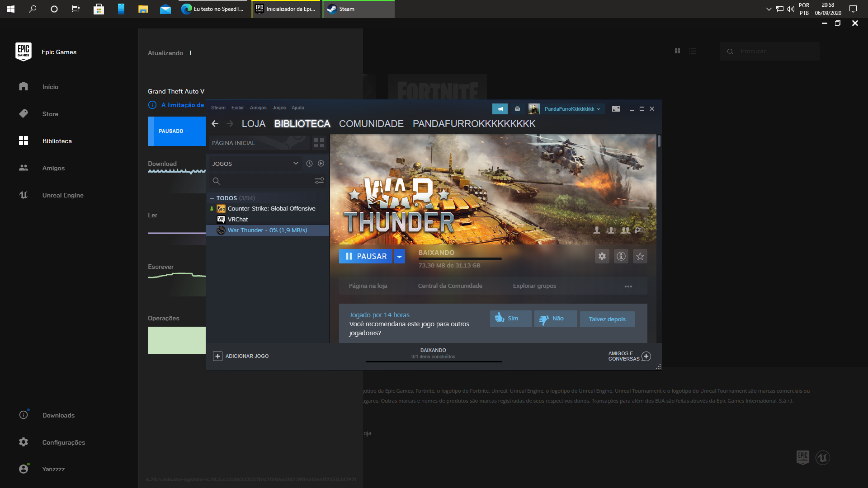The height and width of the screenshot is (488, 868).
Task: Open the Exibir menu
Action: tap(237, 108)
